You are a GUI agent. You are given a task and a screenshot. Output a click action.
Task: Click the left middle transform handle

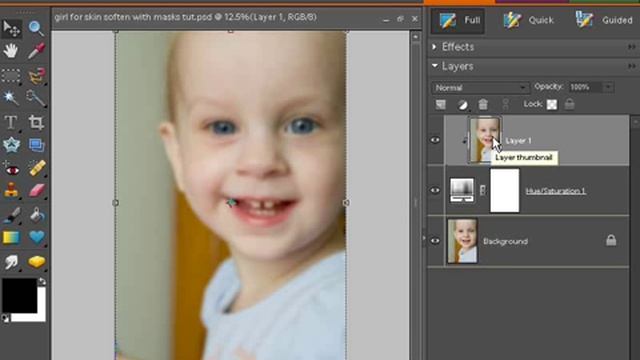pos(116,202)
